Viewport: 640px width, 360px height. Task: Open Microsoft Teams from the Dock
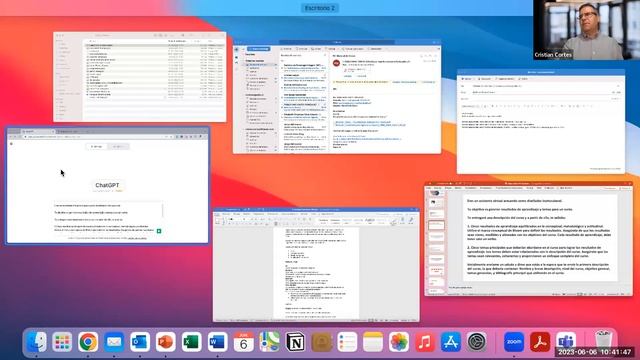point(566,341)
